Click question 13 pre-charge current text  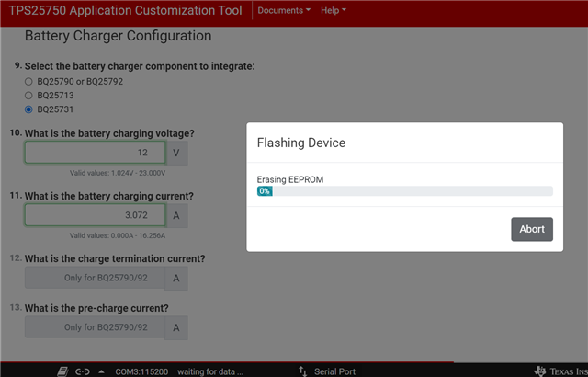(x=96, y=308)
